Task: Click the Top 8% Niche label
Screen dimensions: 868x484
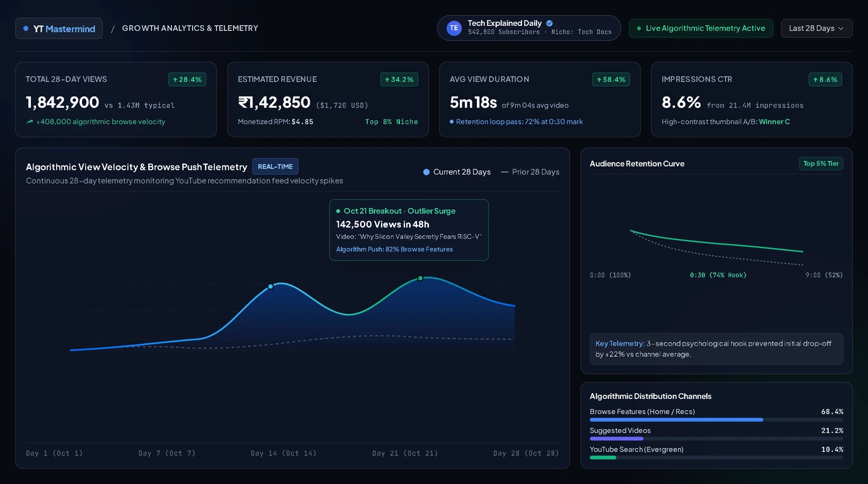Action: coord(392,122)
